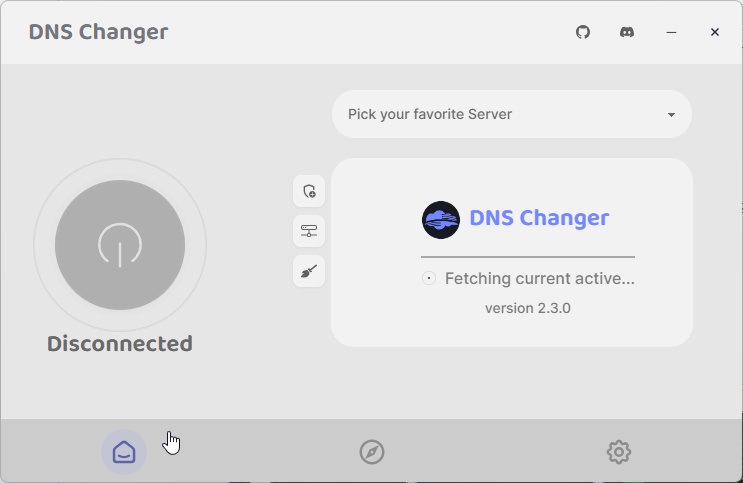Close the DNS Changer window
The image size is (743, 483).
coord(715,32)
